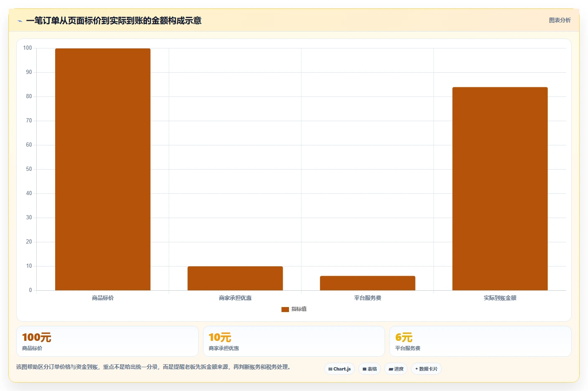
Task: Click the 100 tick on the y-axis
Action: coord(28,48)
